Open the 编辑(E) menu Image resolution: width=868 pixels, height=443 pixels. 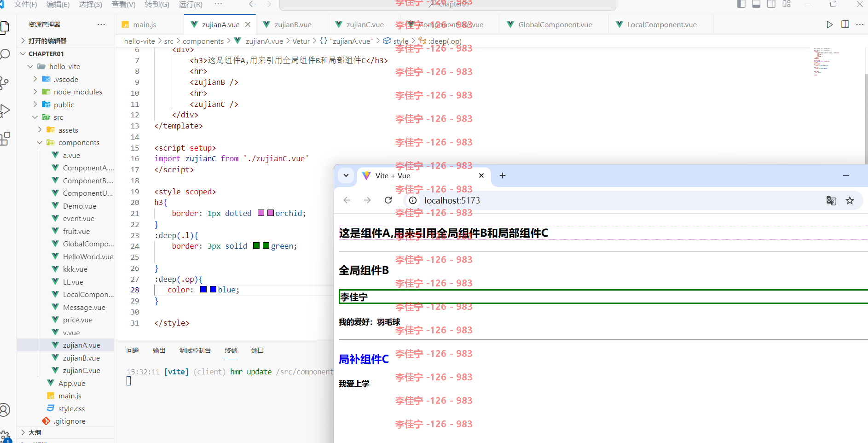click(x=58, y=4)
